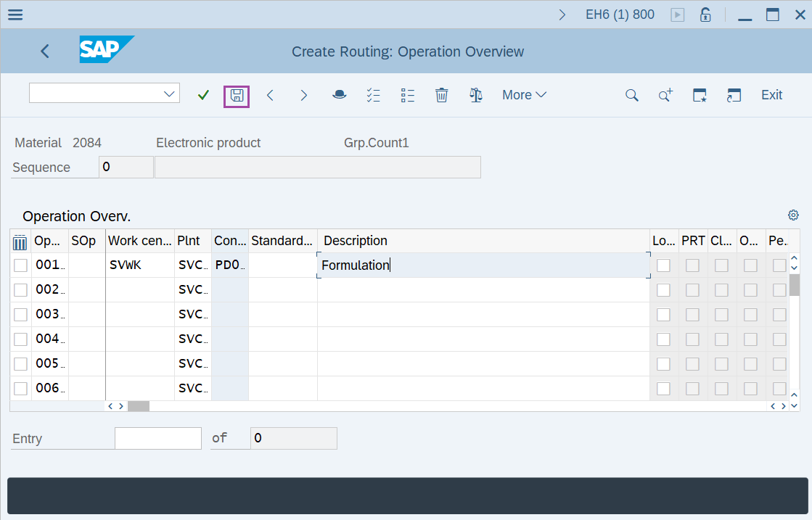The width and height of the screenshot is (812, 520).
Task: Click the detail list overview icon
Action: tap(407, 95)
